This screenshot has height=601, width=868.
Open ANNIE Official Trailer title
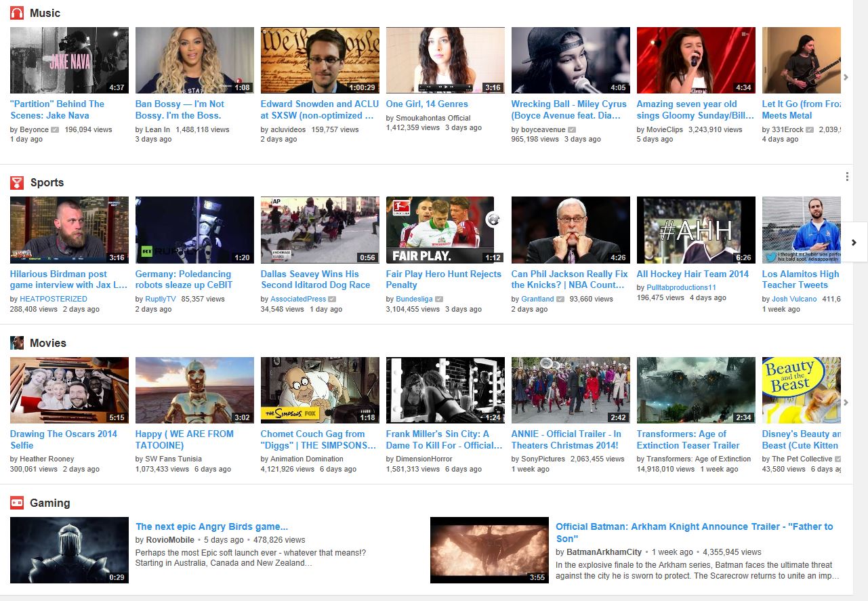[x=566, y=440]
